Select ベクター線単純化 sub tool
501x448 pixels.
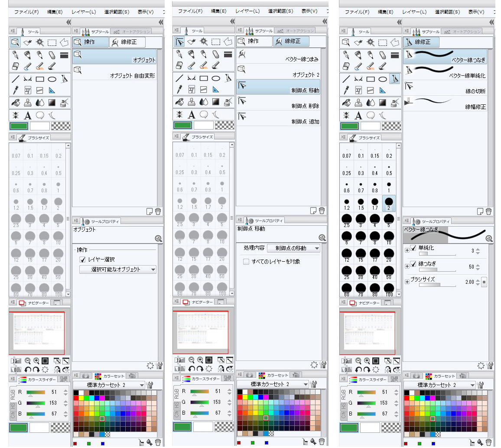[446, 72]
